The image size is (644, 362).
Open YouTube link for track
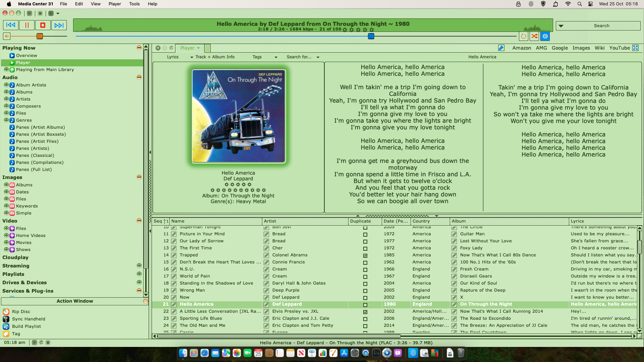pos(620,48)
